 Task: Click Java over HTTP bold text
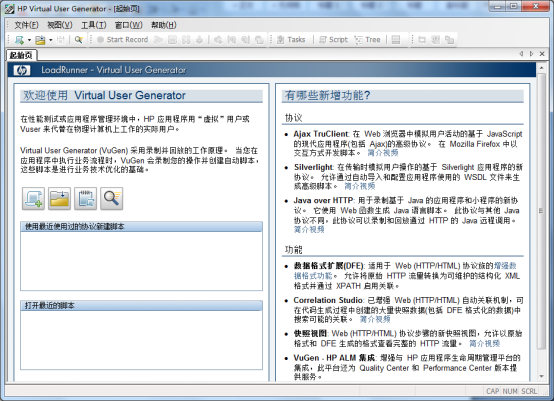pyautogui.click(x=323, y=200)
